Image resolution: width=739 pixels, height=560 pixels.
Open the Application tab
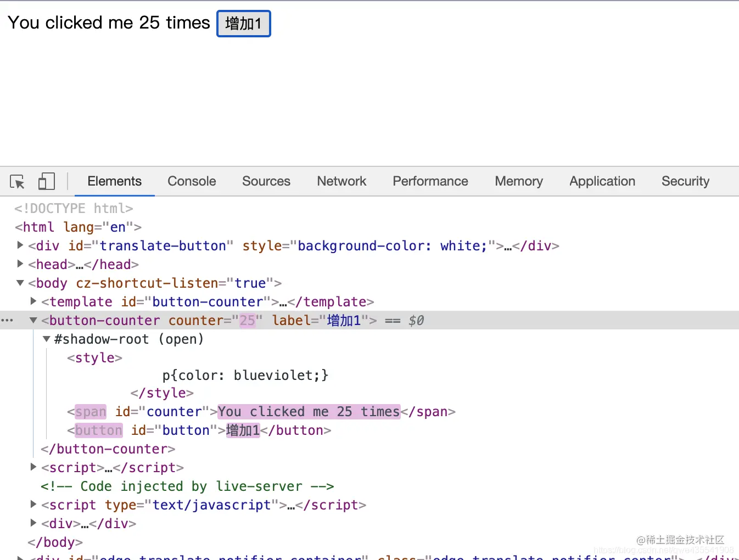pyautogui.click(x=602, y=181)
